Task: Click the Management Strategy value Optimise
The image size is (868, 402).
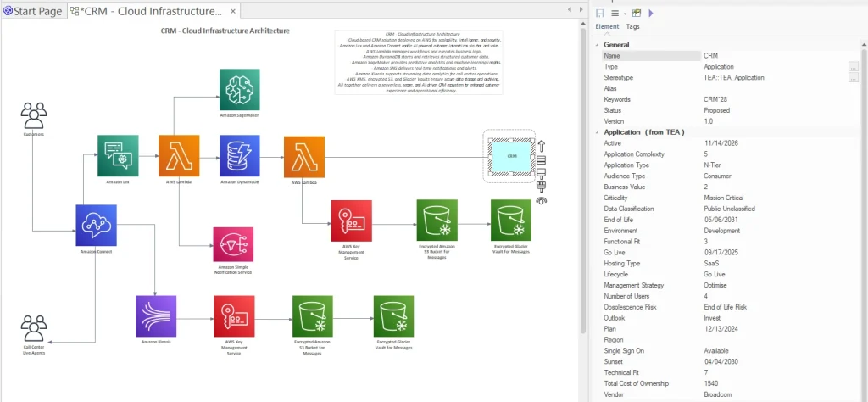Action: pyautogui.click(x=715, y=285)
